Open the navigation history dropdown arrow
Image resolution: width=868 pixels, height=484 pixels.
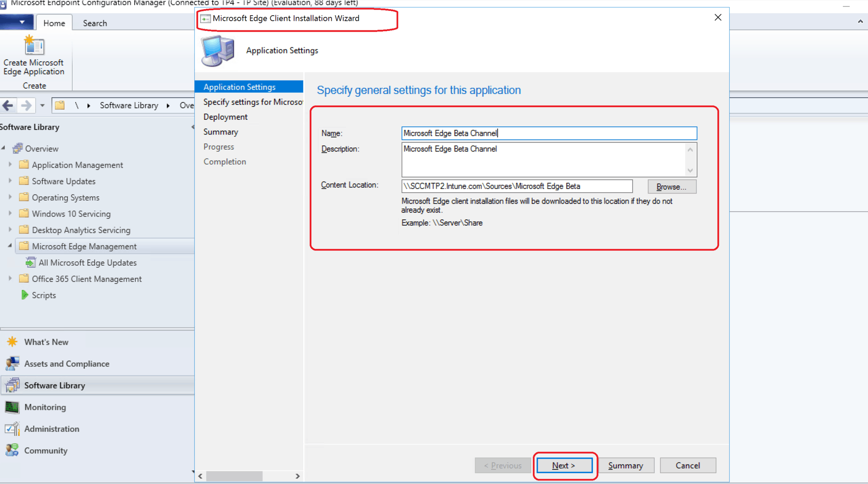42,105
